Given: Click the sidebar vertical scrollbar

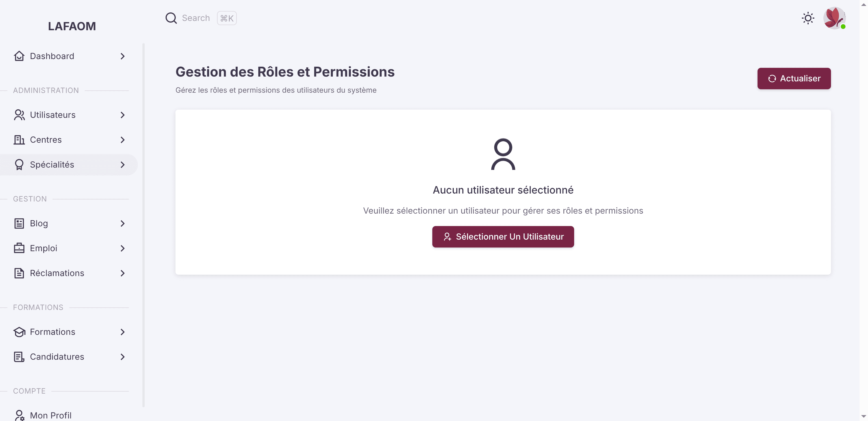Looking at the screenshot, I should [x=144, y=225].
